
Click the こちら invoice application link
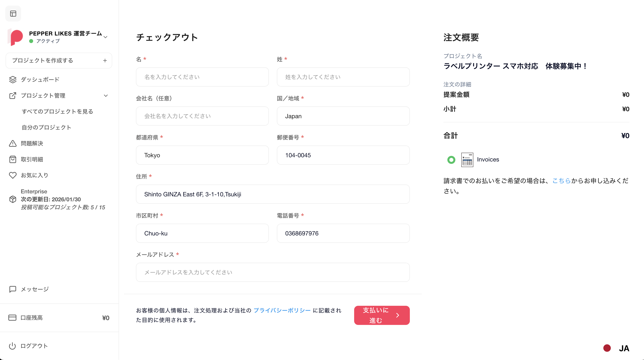tap(561, 181)
